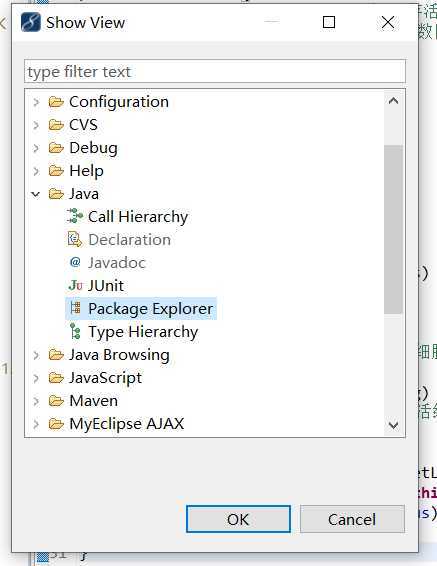Select the Help label

(87, 171)
